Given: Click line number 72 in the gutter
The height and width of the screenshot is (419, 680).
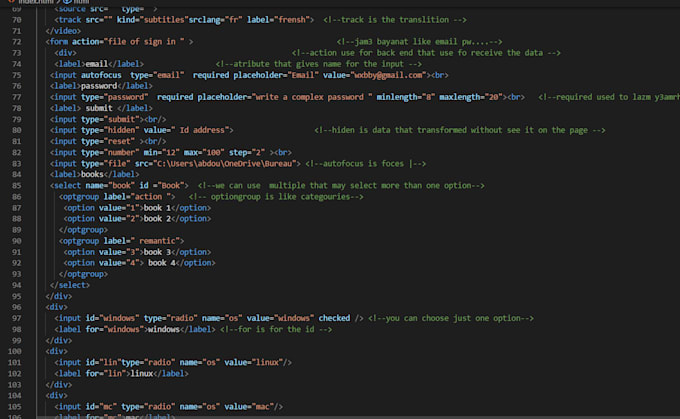Looking at the screenshot, I should coord(16,42).
